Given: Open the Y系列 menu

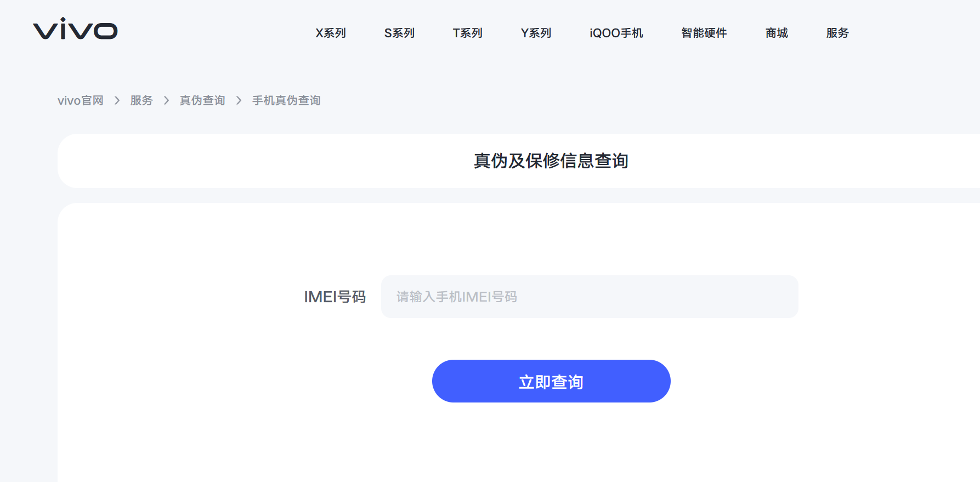Looking at the screenshot, I should click(536, 33).
